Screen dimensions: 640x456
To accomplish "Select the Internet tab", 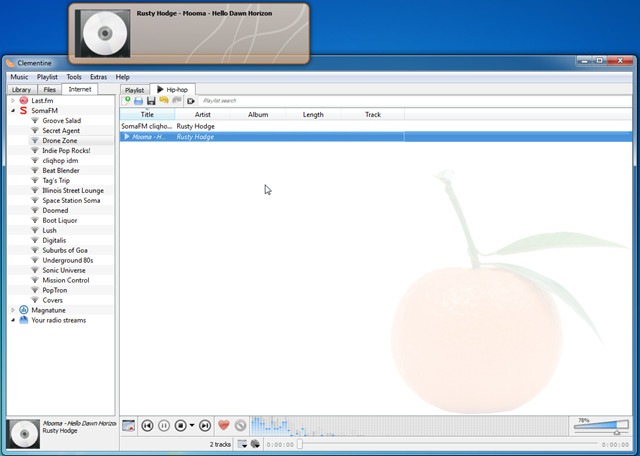I will pos(80,89).
